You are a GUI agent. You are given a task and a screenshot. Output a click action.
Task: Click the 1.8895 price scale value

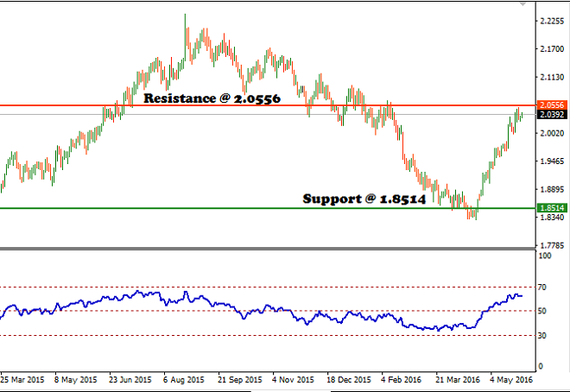tap(552, 189)
